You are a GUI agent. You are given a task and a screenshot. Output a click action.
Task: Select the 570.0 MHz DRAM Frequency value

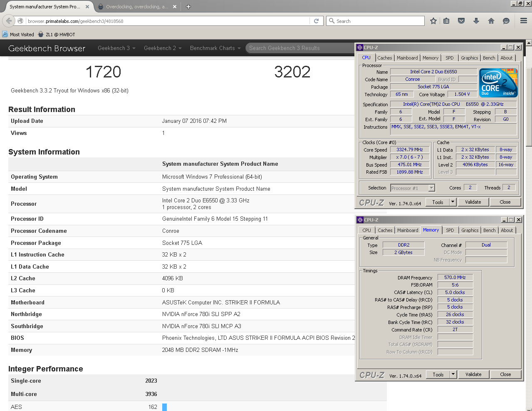tap(455, 277)
